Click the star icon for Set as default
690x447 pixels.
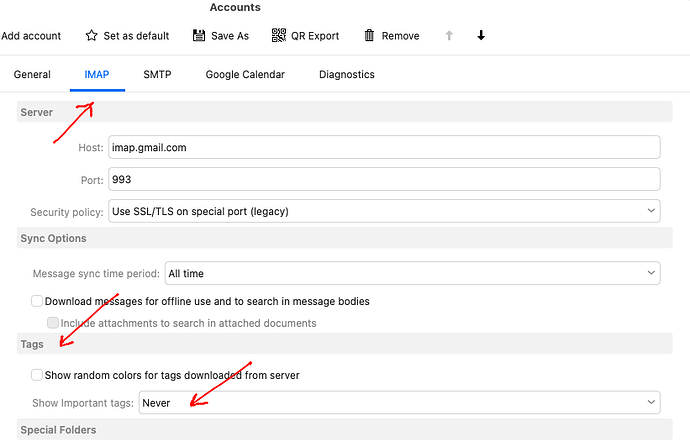pyautogui.click(x=93, y=36)
